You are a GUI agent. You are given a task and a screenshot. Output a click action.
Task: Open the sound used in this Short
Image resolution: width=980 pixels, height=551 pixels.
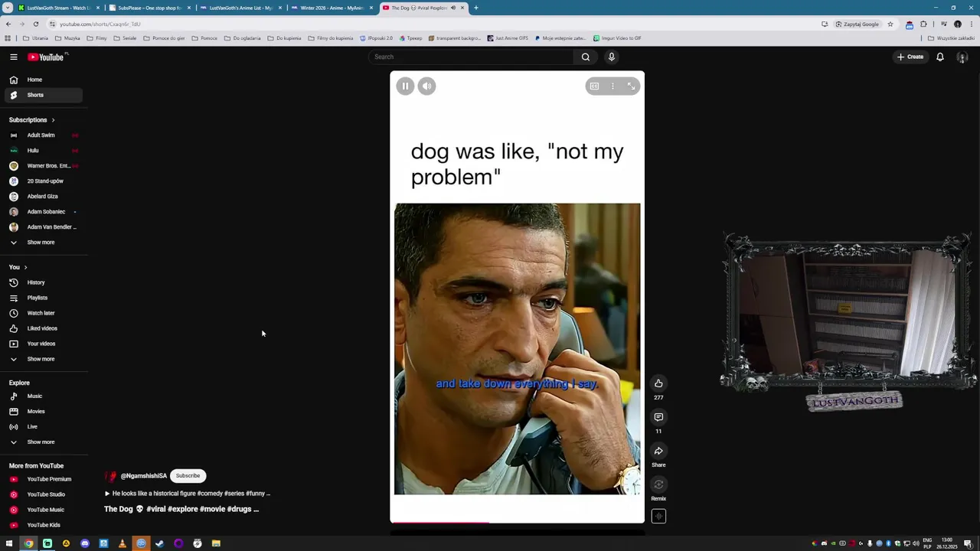coord(658,517)
